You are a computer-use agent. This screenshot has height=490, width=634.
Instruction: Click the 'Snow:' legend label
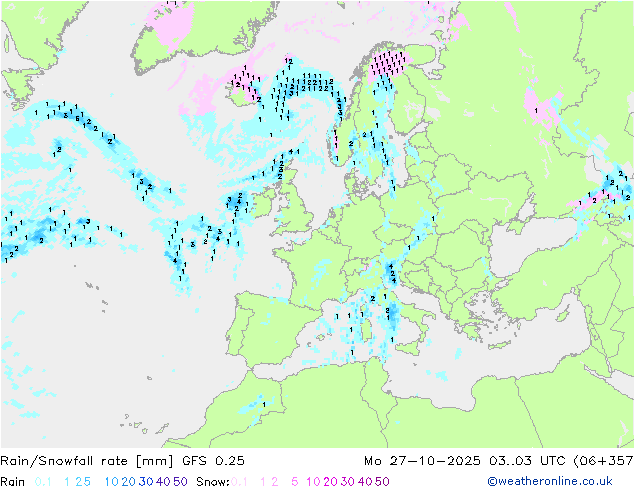pos(213,482)
